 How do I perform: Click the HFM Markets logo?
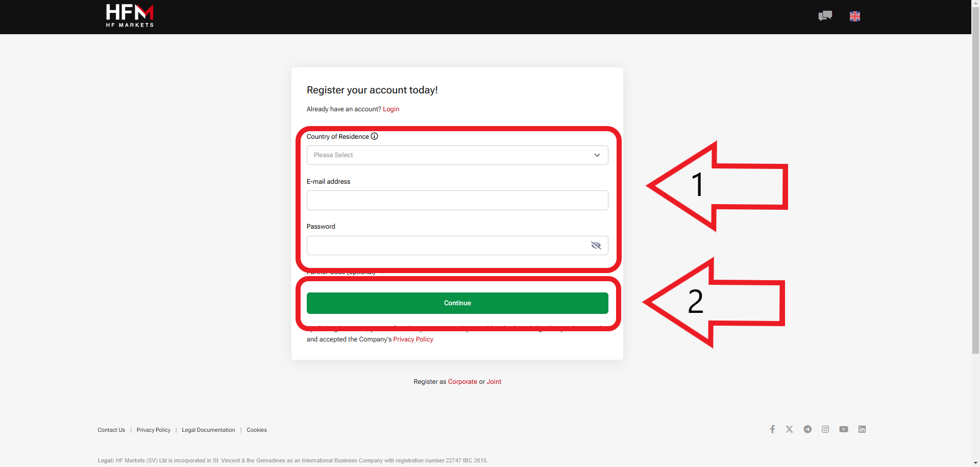[130, 16]
